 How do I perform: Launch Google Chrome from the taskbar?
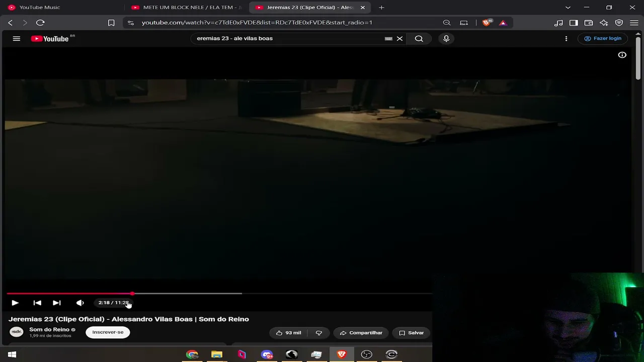192,354
